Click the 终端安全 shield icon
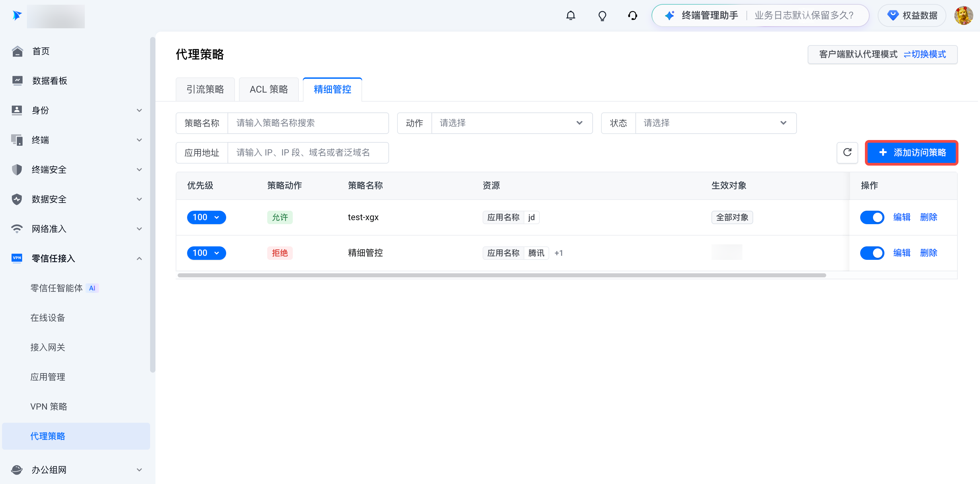Image resolution: width=980 pixels, height=484 pixels. click(x=17, y=170)
